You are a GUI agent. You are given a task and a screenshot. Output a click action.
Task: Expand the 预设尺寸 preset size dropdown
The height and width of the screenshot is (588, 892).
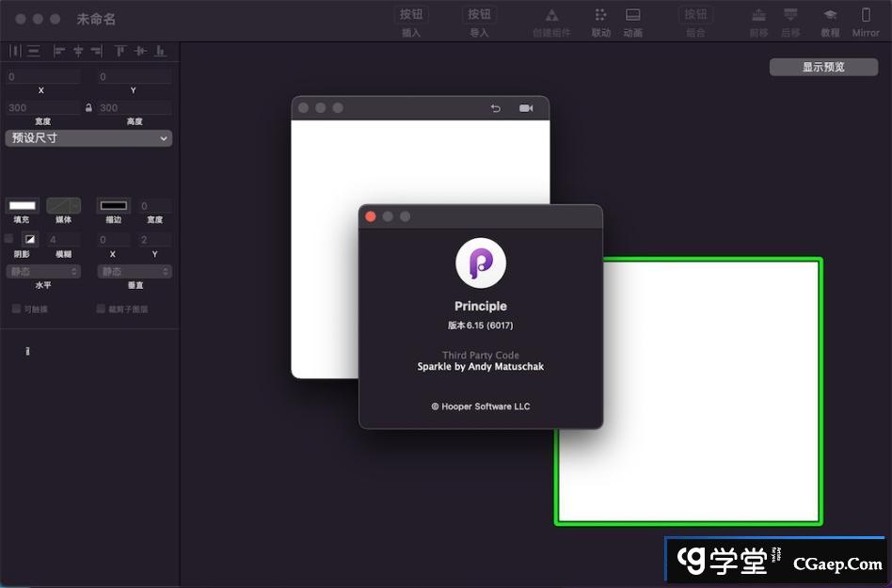[x=88, y=138]
